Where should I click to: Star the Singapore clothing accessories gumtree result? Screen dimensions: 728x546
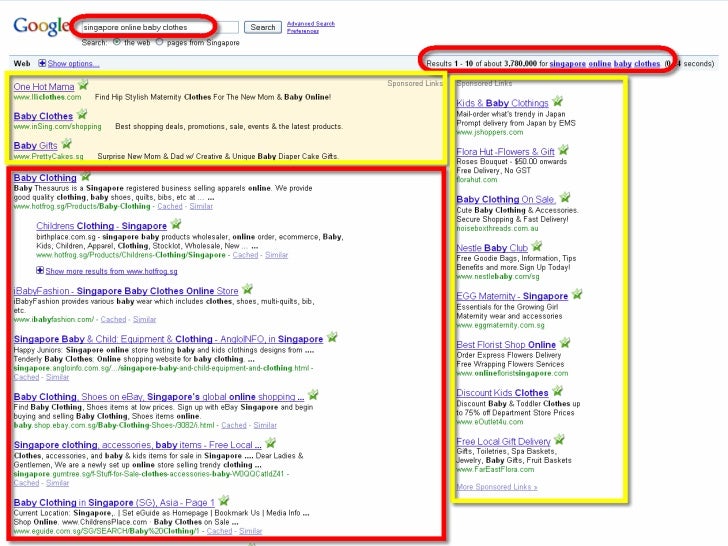(x=271, y=443)
